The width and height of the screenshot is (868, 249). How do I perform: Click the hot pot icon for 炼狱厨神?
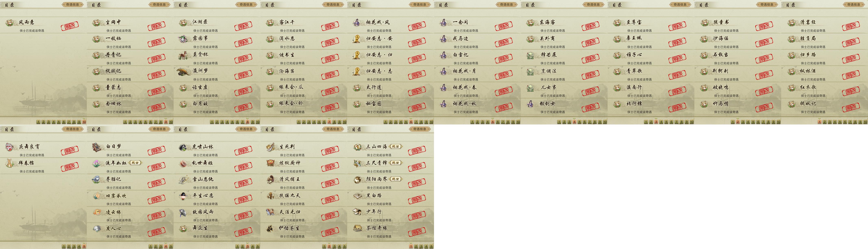pos(270,163)
